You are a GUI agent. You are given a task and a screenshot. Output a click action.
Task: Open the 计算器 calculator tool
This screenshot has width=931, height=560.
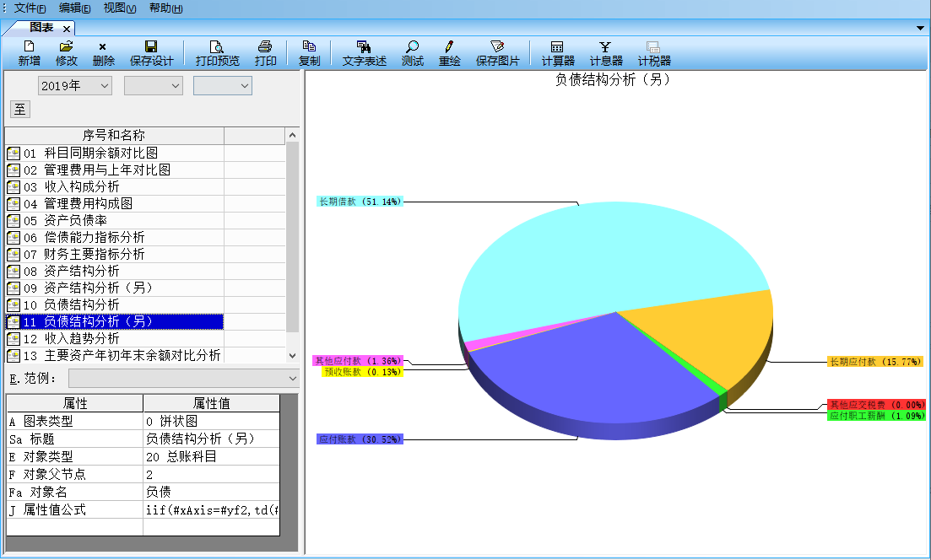pos(557,46)
